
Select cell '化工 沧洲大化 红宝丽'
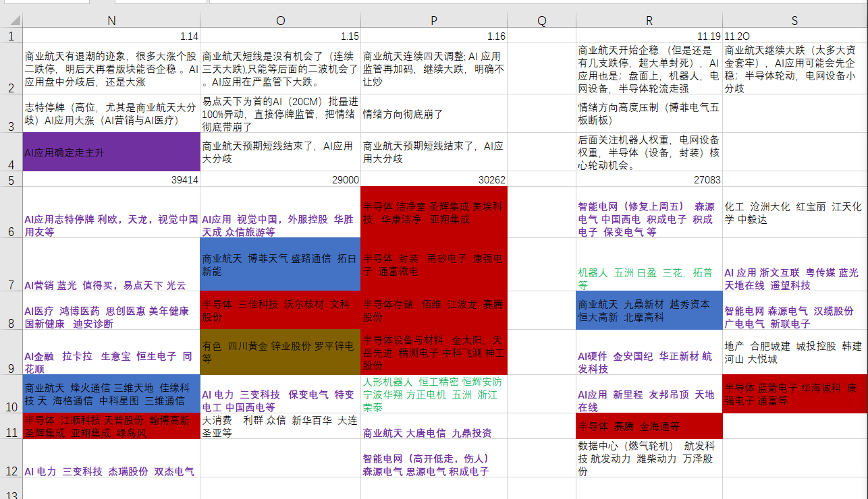pyautogui.click(x=794, y=212)
